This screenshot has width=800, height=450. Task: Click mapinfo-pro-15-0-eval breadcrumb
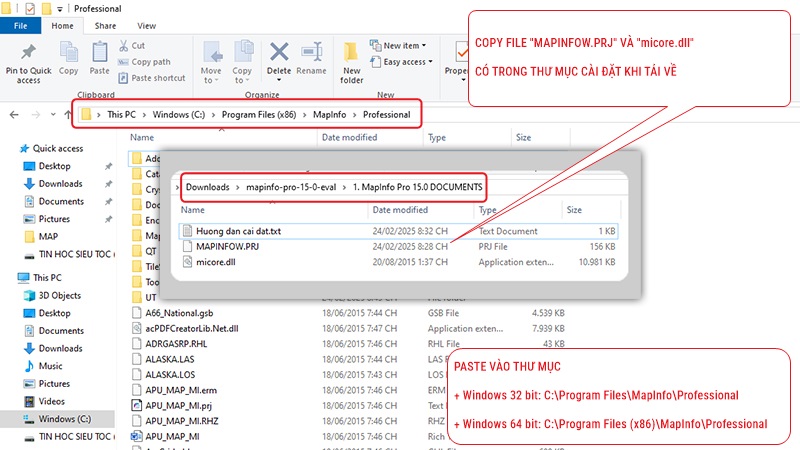click(291, 187)
